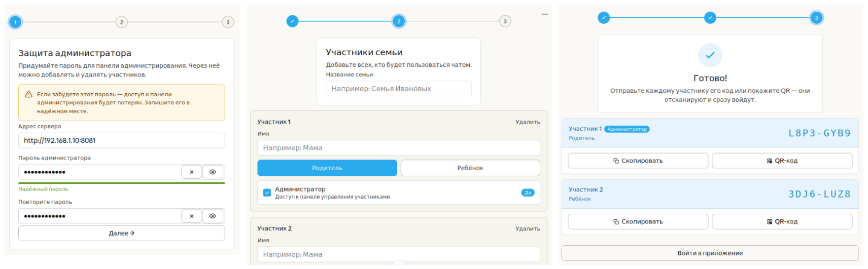Click the completed second step above the 'Готово!' card
Screen dimensions: 868x269
710,18
